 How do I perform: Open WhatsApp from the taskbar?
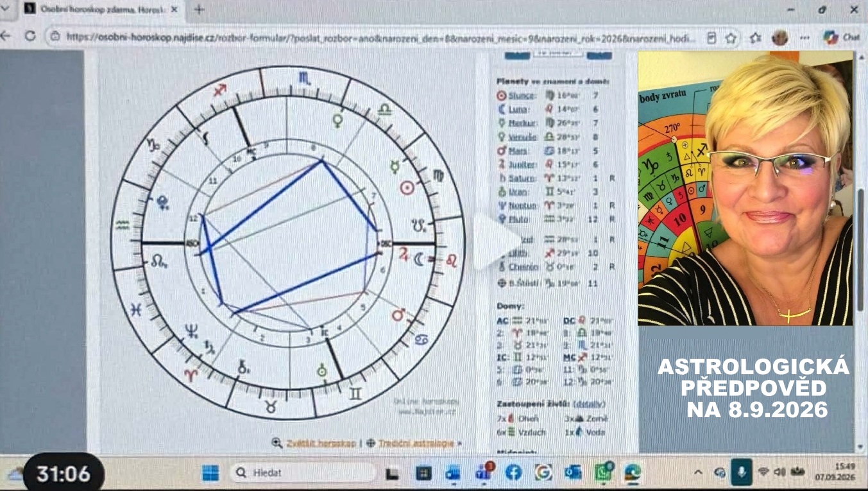point(603,472)
